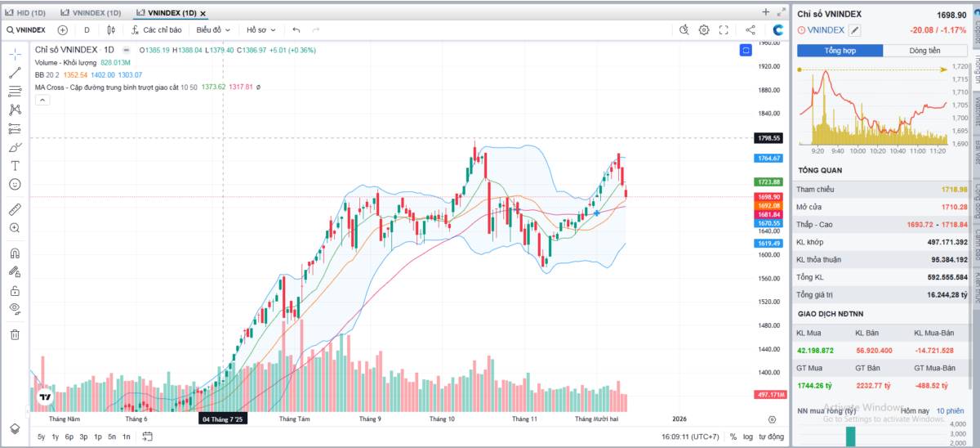Viewport: 980px width, 448px height.
Task: Open chart settings gear icon
Action: tap(704, 30)
